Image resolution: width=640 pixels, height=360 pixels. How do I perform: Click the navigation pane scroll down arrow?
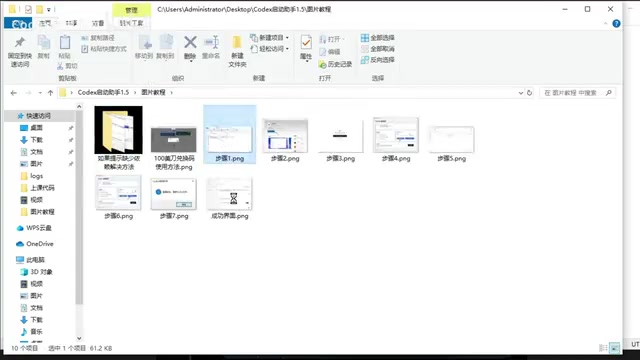coord(79,338)
